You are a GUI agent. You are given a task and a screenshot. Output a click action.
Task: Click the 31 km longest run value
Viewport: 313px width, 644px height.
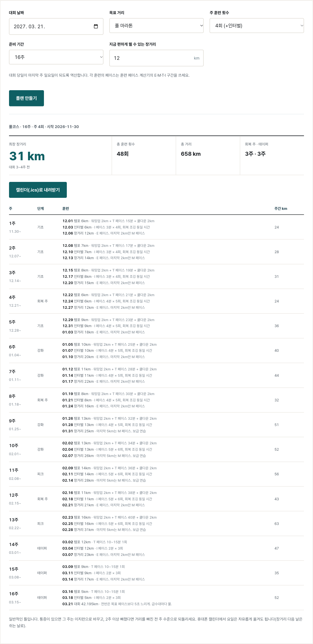tap(27, 156)
